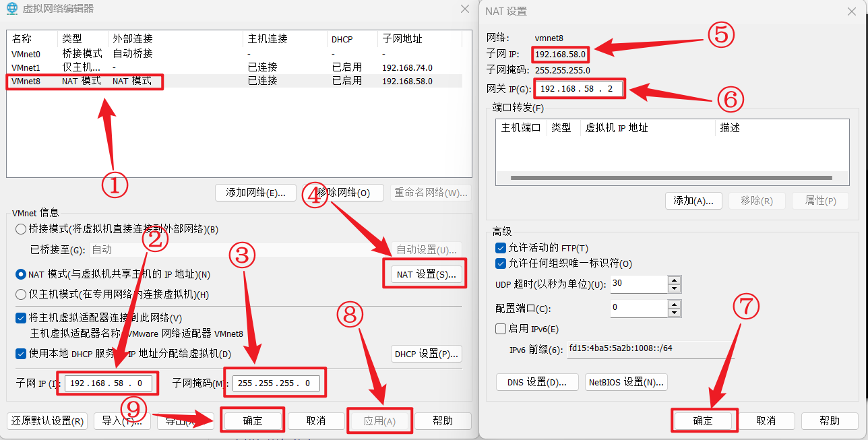Click the 子网 IP input field
Viewport: 868px width, 440px height.
(108, 383)
